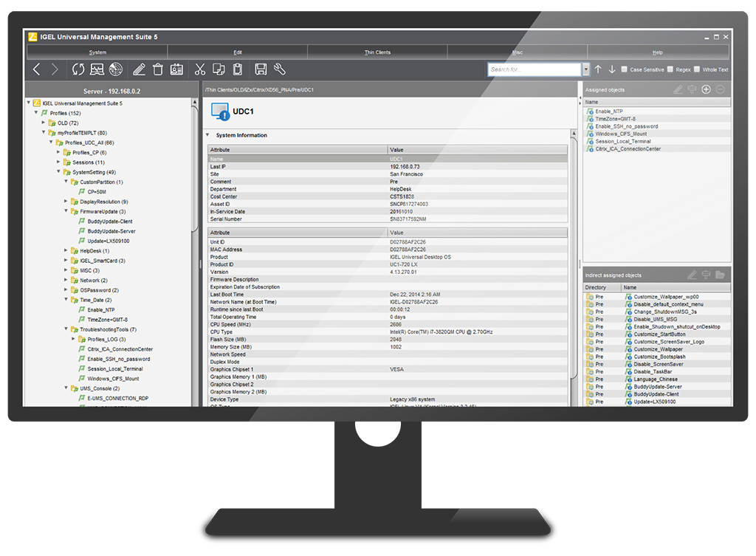This screenshot has width=756, height=556.
Task: Open the System menu
Action: [97, 52]
